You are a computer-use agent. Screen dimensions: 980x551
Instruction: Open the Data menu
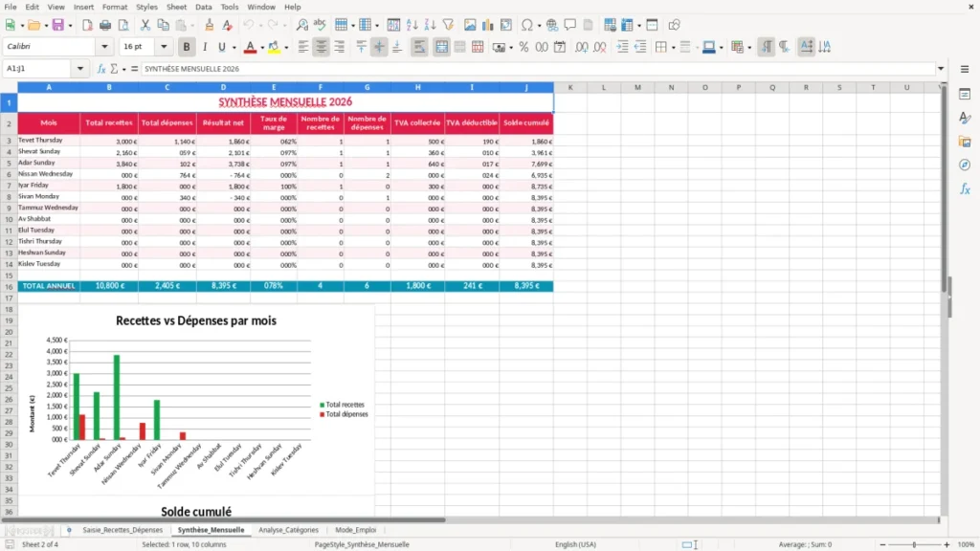tap(203, 7)
